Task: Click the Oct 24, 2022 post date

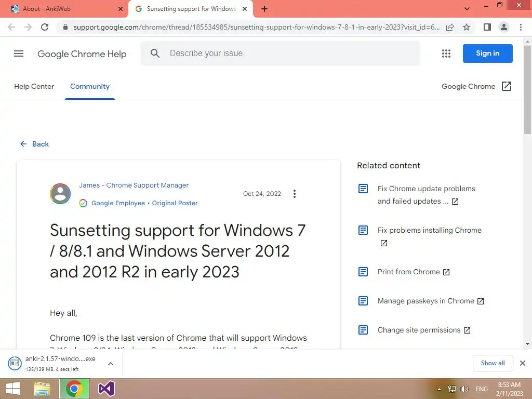Action: point(262,194)
